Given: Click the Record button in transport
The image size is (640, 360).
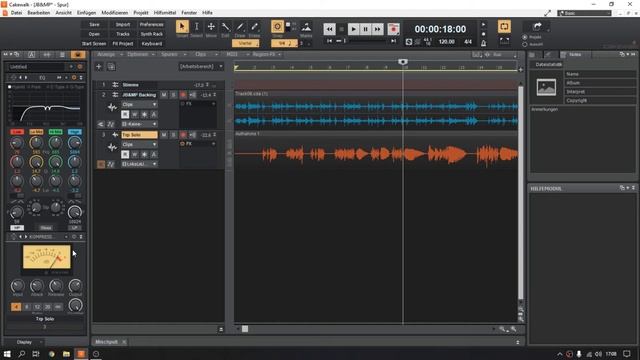Looking at the screenshot, I should click(393, 29).
